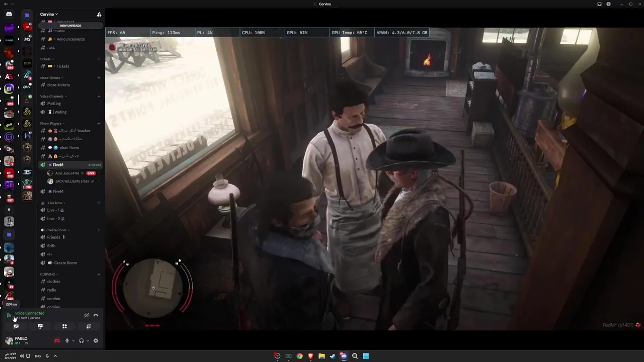Open the Twitch purple server icon
The width and height of the screenshot is (644, 362).
tap(9, 137)
